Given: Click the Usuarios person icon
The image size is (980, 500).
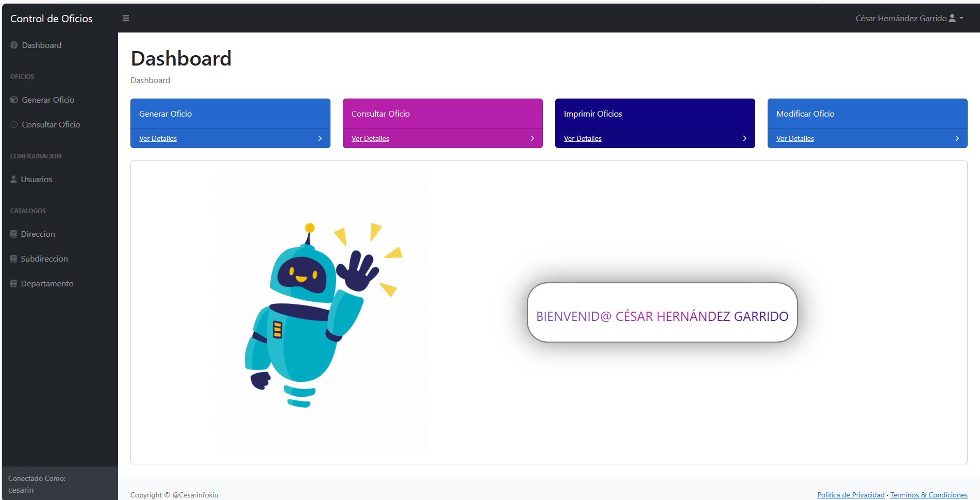Looking at the screenshot, I should point(14,180).
